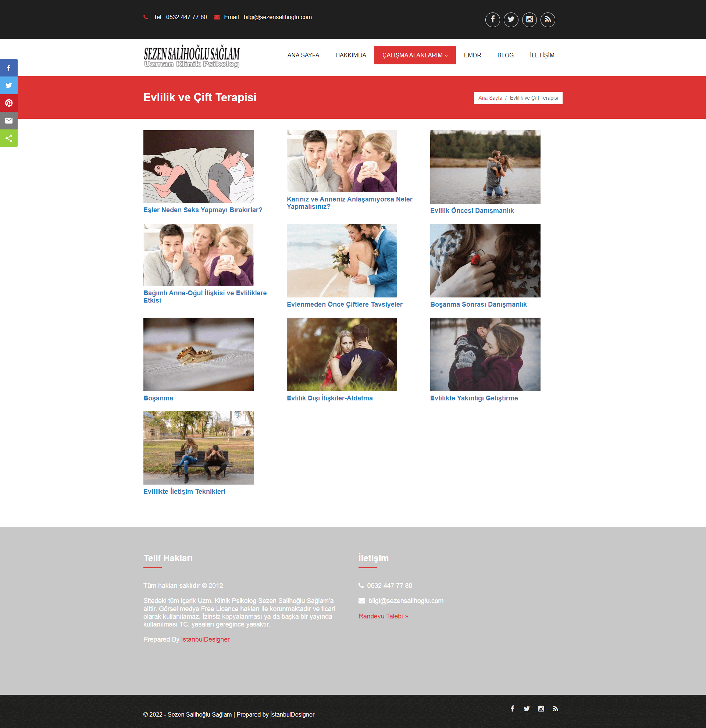The image size is (706, 728).
Task: Click Twitter icon in bottom footer
Action: point(527,708)
